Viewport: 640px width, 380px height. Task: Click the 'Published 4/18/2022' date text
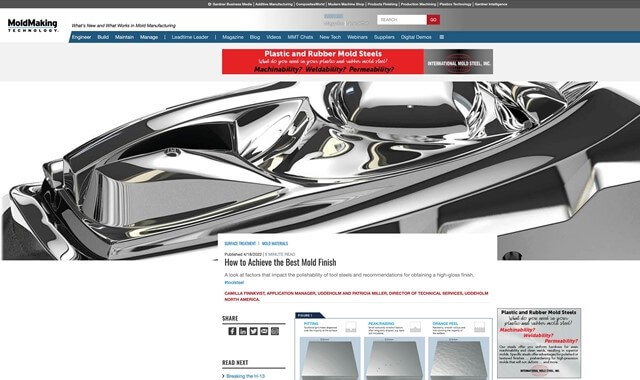click(243, 254)
